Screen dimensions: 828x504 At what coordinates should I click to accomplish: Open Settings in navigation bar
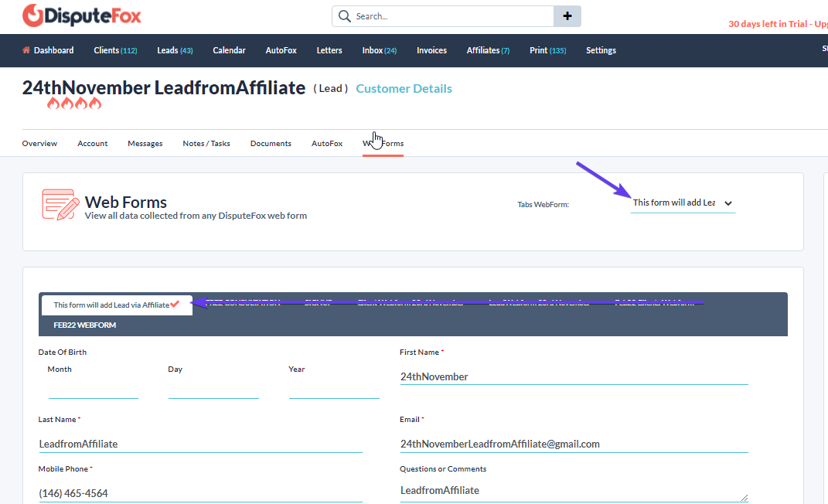pos(601,50)
